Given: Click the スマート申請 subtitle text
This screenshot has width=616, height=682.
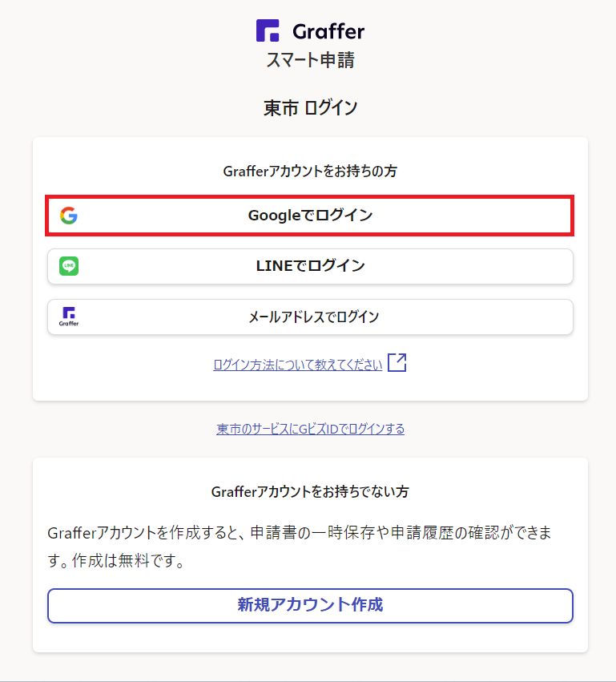Looking at the screenshot, I should [310, 60].
